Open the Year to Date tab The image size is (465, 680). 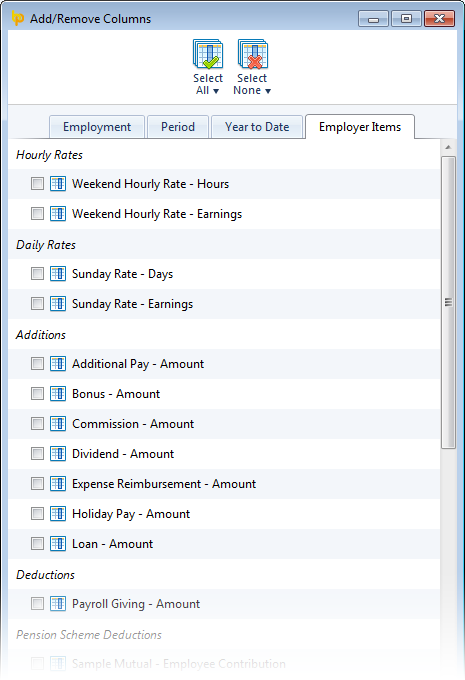257,127
